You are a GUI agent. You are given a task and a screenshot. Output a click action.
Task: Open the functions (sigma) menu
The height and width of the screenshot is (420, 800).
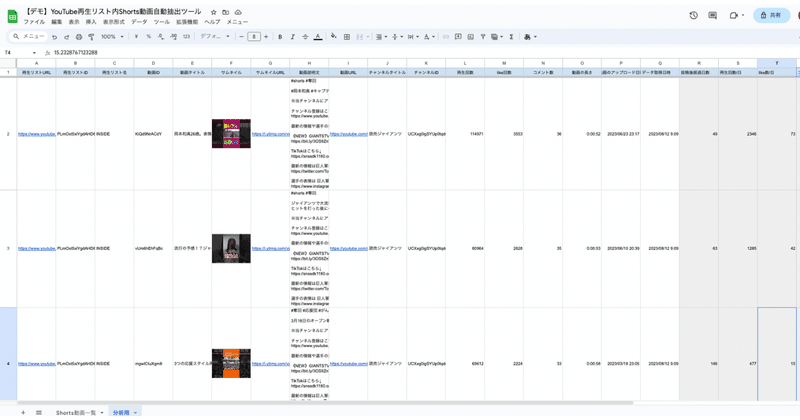(511, 37)
